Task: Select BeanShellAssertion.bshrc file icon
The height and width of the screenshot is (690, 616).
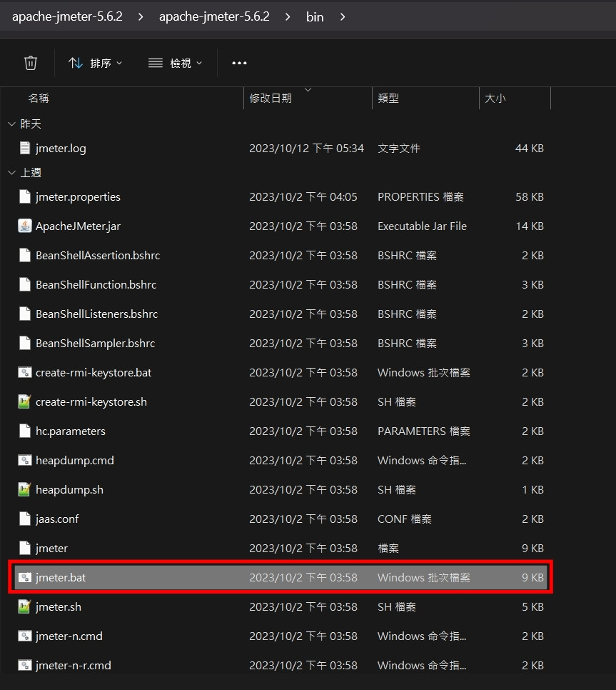Action: point(25,255)
